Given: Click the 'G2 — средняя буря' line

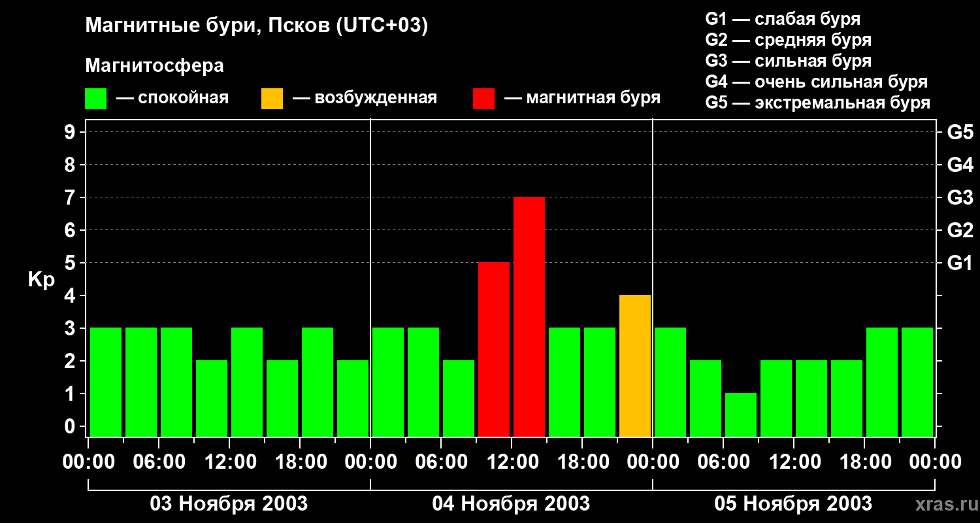Looking at the screenshot, I should 788,40.
